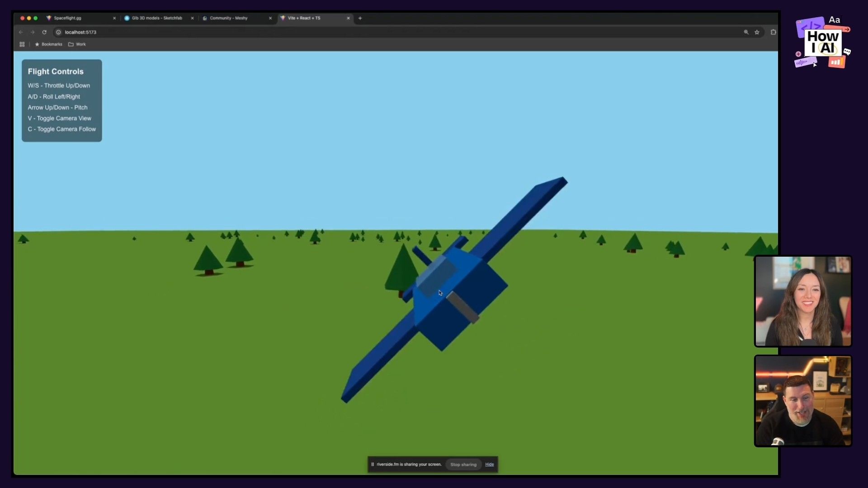
Task: Close the Community - Meshy tab
Action: (x=270, y=19)
